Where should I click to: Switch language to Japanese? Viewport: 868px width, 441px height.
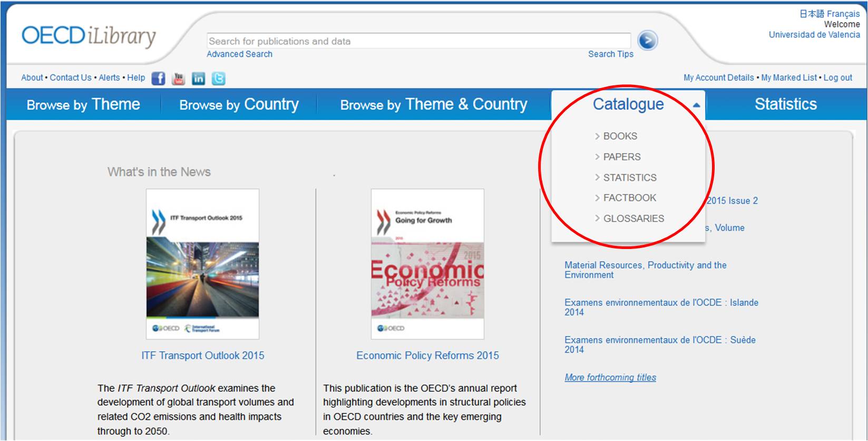pyautogui.click(x=812, y=14)
